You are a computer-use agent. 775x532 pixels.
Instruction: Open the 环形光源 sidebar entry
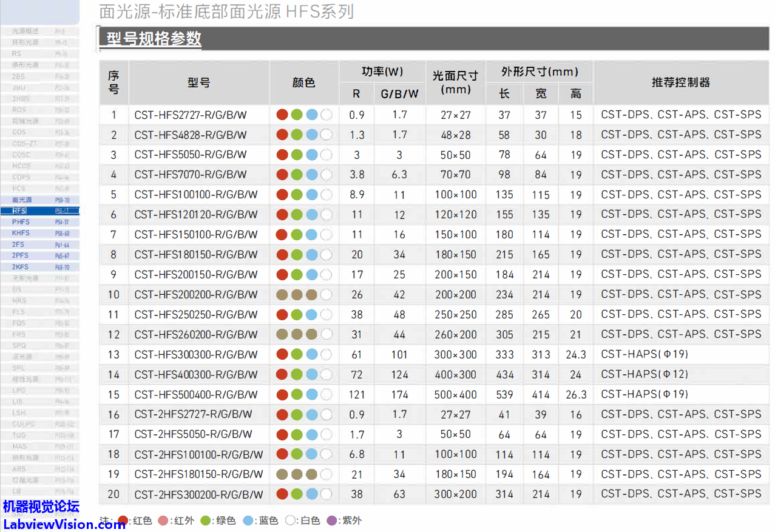tap(25, 42)
